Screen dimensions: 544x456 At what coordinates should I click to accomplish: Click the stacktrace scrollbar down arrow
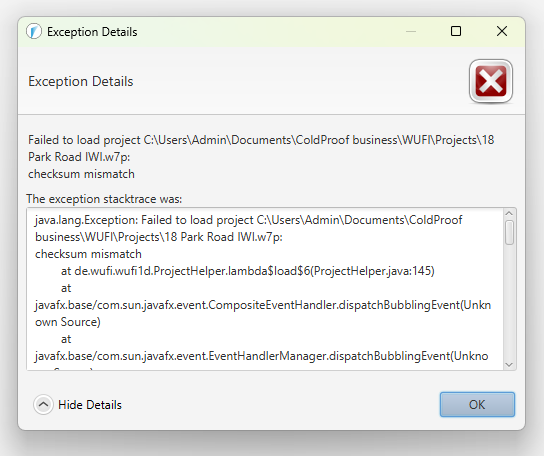[x=509, y=364]
